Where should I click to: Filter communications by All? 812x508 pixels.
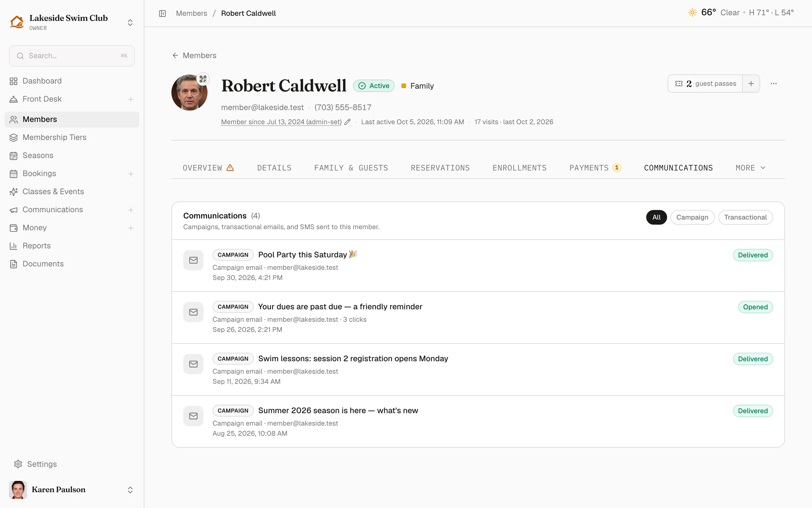656,217
